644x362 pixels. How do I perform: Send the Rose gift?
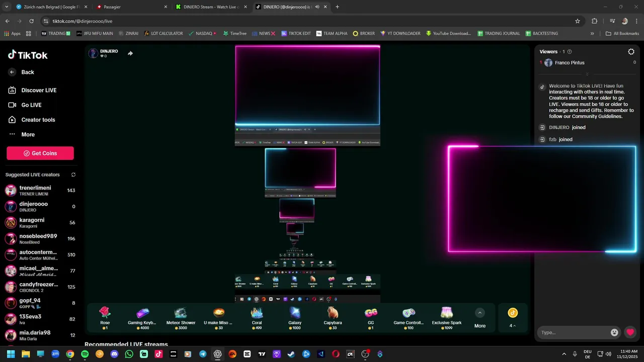[x=105, y=318]
